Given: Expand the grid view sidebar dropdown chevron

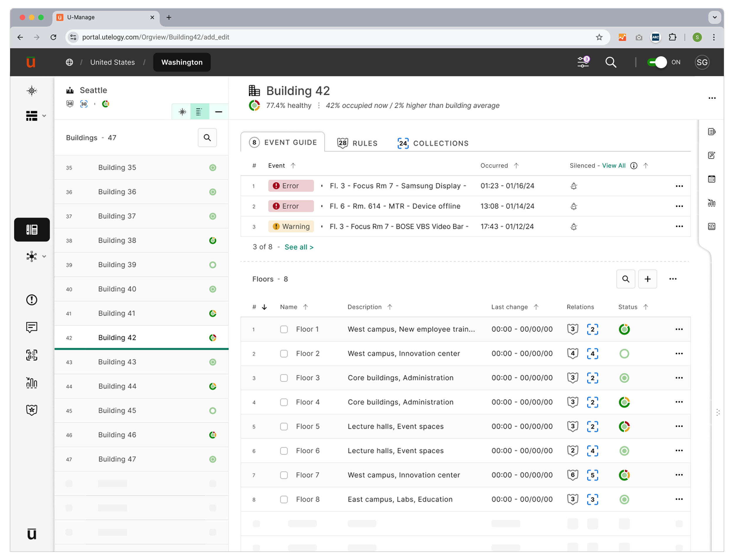Looking at the screenshot, I should pyautogui.click(x=44, y=116).
